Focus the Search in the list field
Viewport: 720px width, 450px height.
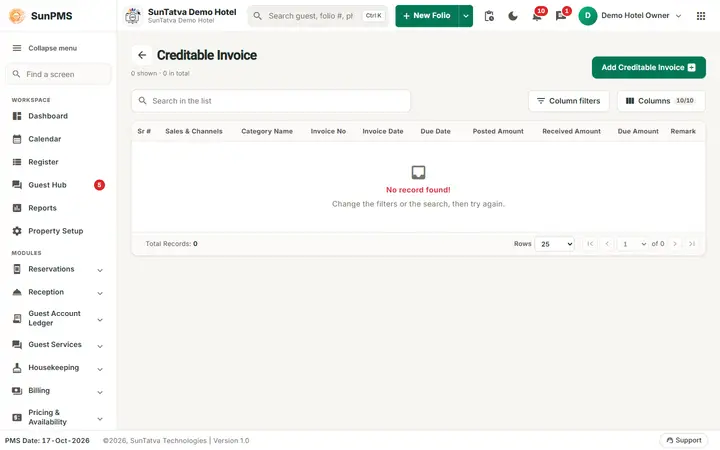271,101
